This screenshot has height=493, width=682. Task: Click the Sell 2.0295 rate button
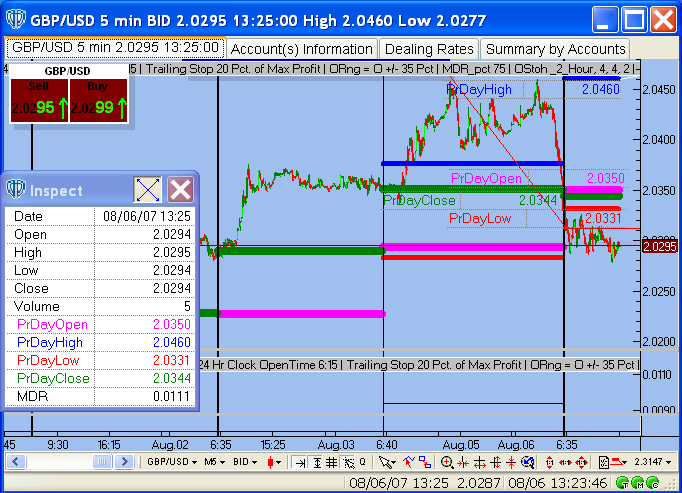pyautogui.click(x=39, y=100)
